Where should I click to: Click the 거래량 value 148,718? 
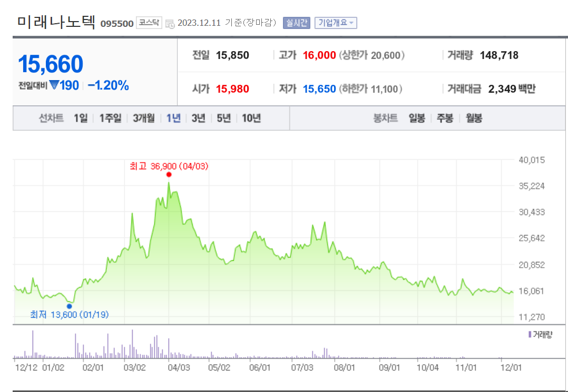click(x=499, y=55)
